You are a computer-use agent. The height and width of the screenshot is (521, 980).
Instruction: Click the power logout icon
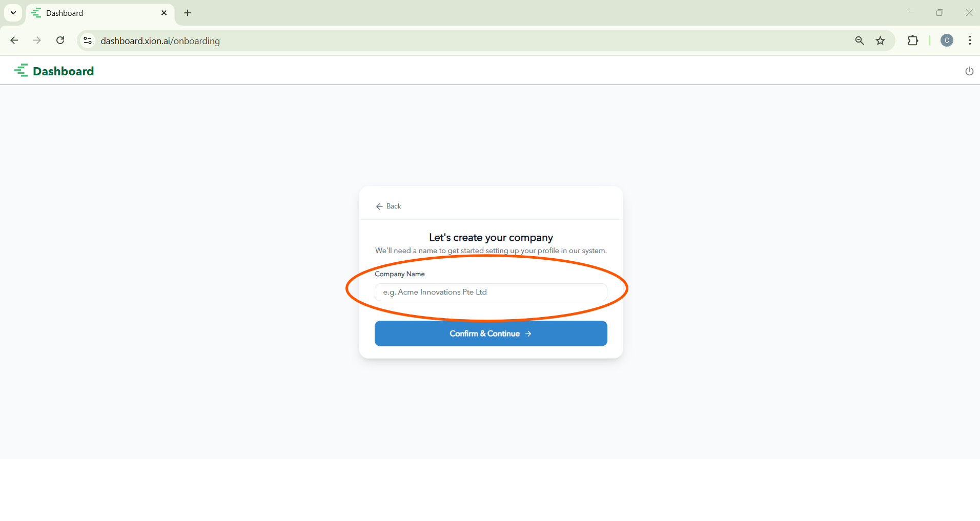(969, 71)
